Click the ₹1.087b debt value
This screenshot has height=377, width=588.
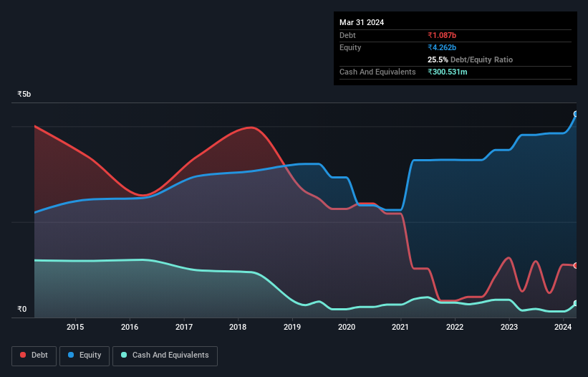coord(442,35)
